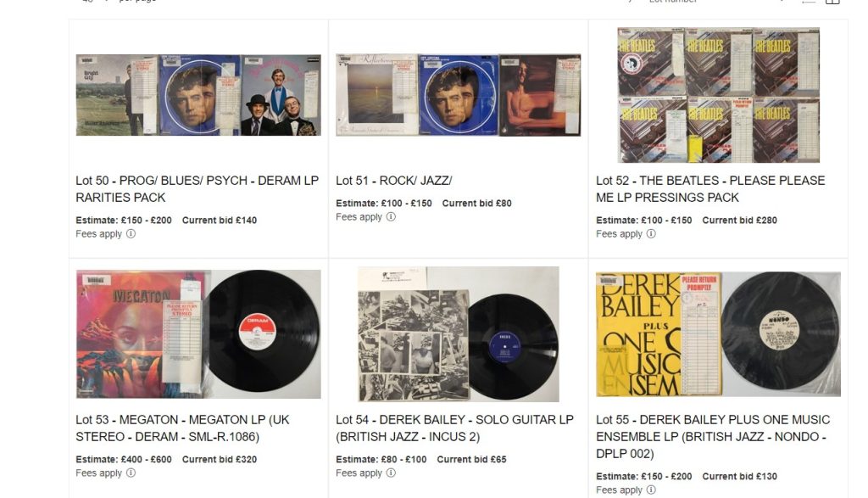Screen dimensions: 868x498
Task: Click the black-and-white collage sleeve image, Lot 54
Action: 459,334
